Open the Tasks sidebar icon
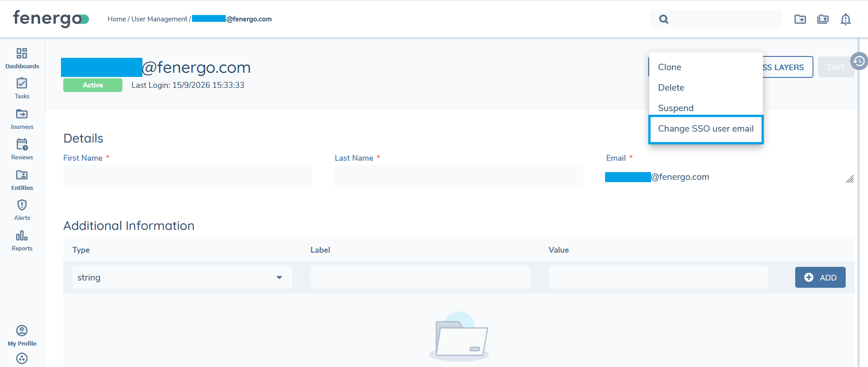Image resolution: width=868 pixels, height=367 pixels. coord(22,89)
